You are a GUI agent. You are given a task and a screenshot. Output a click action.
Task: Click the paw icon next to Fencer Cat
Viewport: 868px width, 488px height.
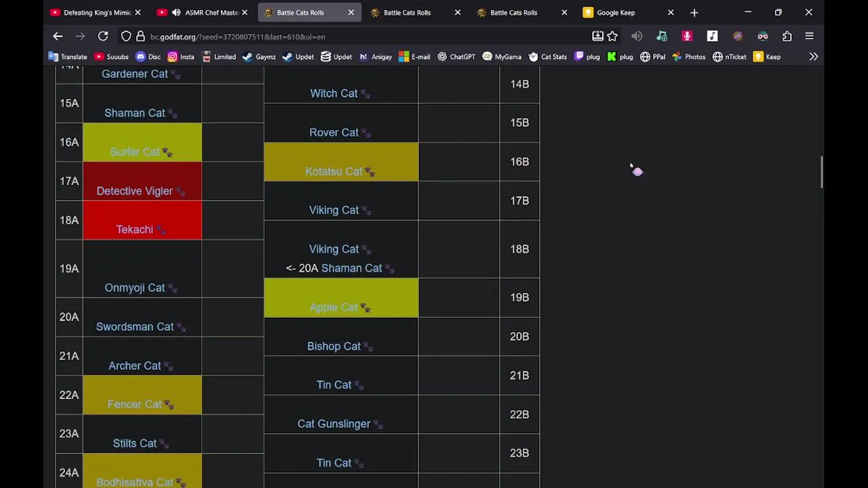click(168, 405)
